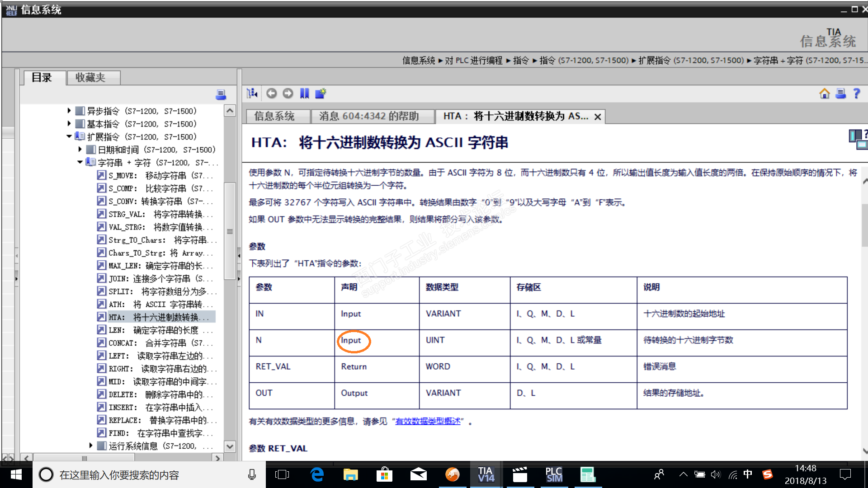Collapse the 扩展指令 tree node
Screen dimensions: 868x488
69,136
